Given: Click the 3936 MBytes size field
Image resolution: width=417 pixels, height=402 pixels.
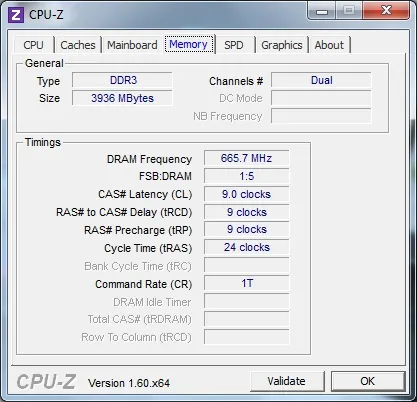Looking at the screenshot, I should [x=122, y=98].
